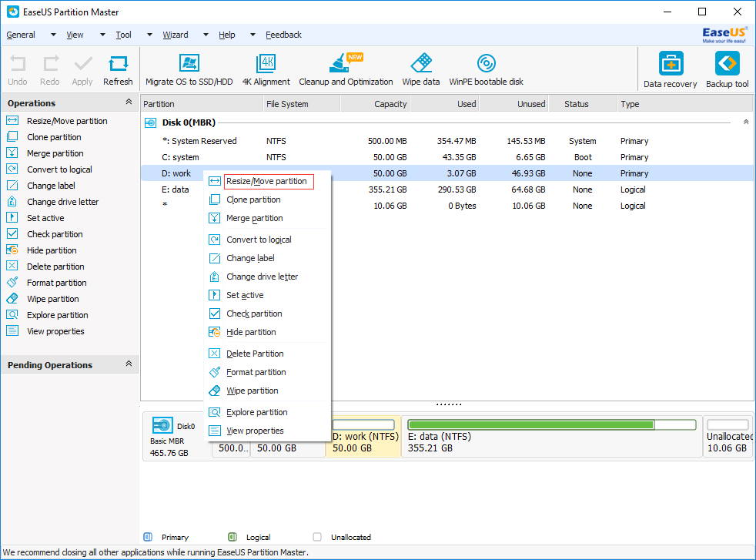This screenshot has width=756, height=560.
Task: Click the Change label icon in Operations panel
Action: tap(12, 185)
